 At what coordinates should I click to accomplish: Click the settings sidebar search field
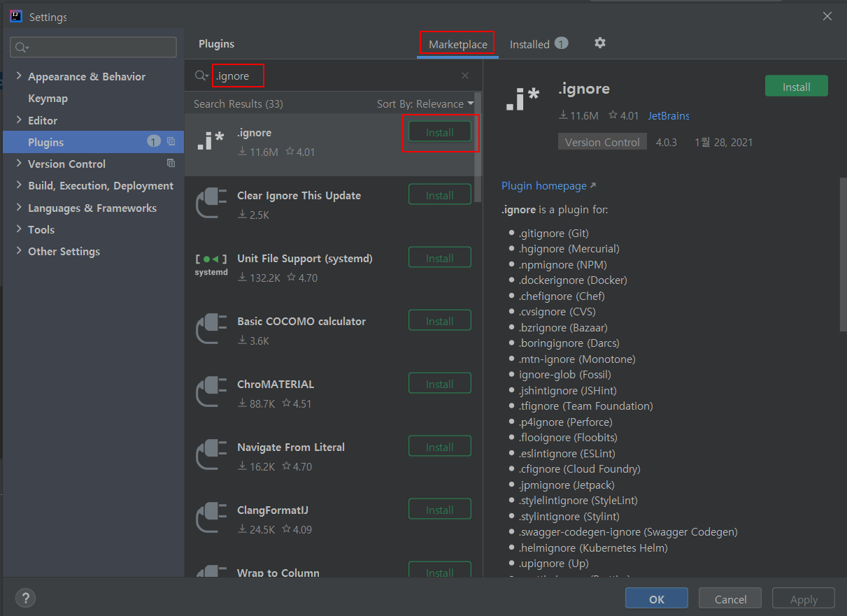pos(93,48)
